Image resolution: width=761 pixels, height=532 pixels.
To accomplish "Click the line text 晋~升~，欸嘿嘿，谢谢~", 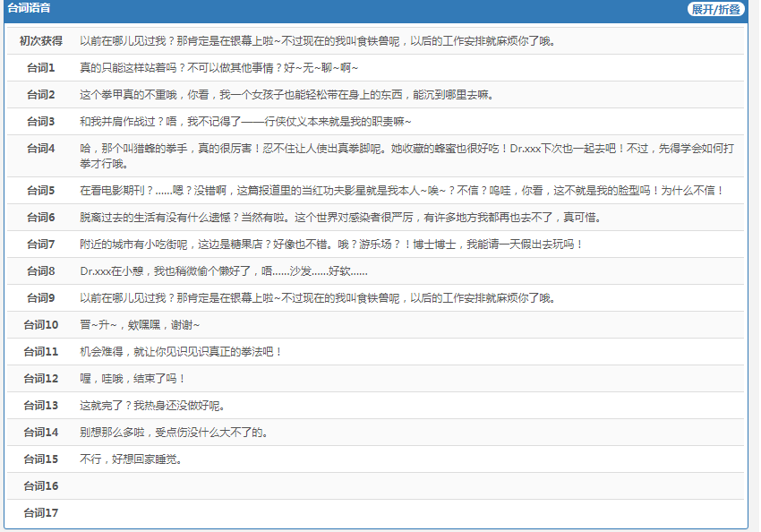I will (140, 325).
